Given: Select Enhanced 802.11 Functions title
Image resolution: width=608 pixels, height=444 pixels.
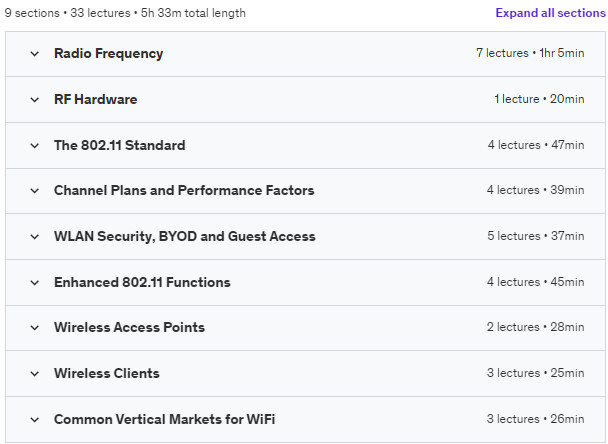Looking at the screenshot, I should (x=142, y=282).
